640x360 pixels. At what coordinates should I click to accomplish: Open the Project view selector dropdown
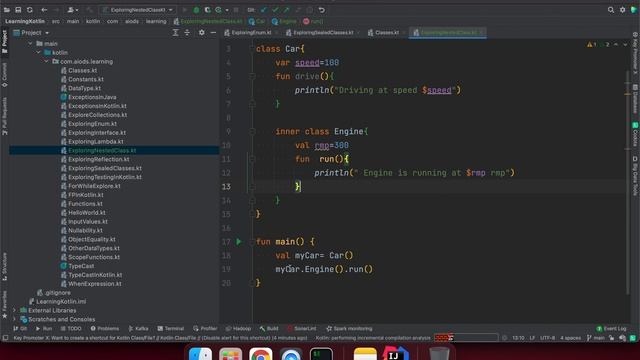[x=32, y=33]
